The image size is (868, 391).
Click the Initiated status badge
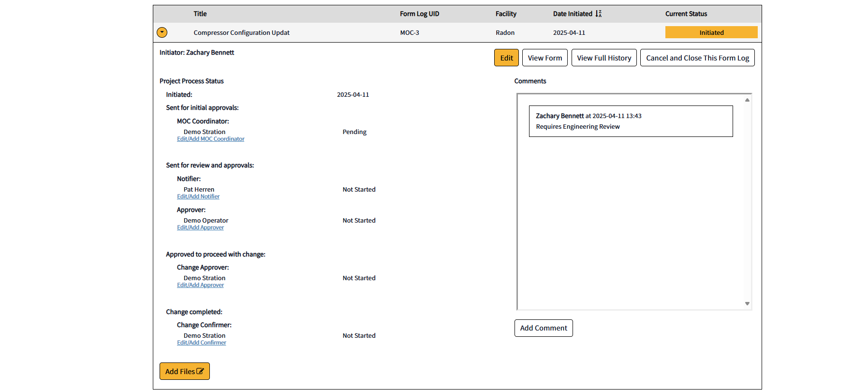pos(711,32)
